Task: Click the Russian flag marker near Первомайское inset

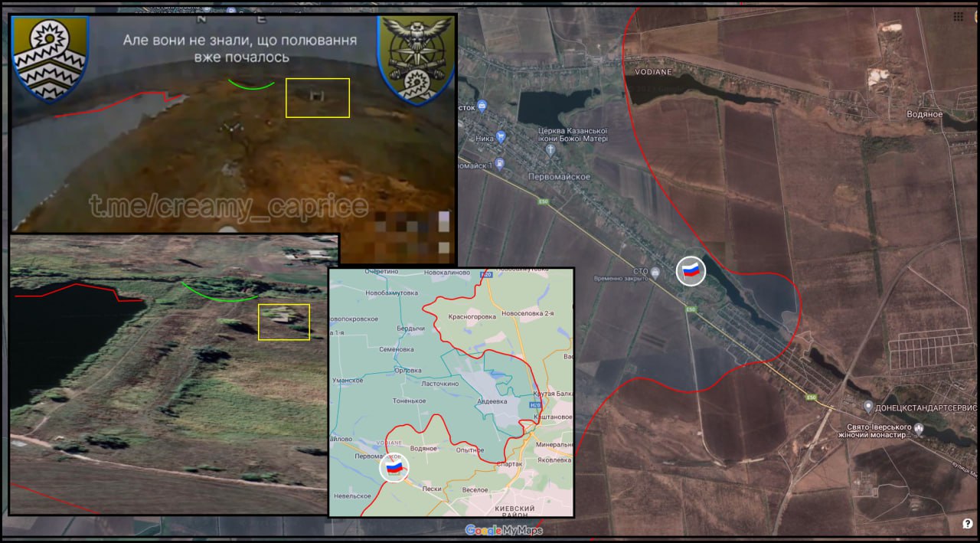Action: 394,467
